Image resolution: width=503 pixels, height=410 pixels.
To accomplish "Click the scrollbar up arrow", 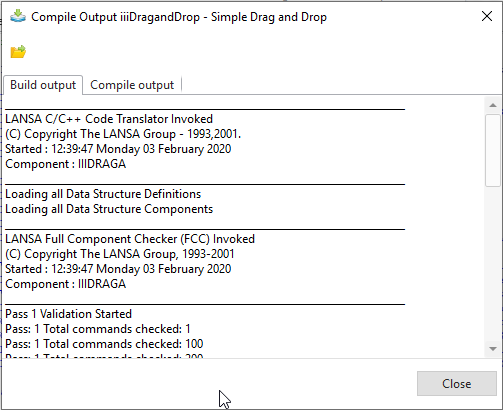I will tap(493, 105).
